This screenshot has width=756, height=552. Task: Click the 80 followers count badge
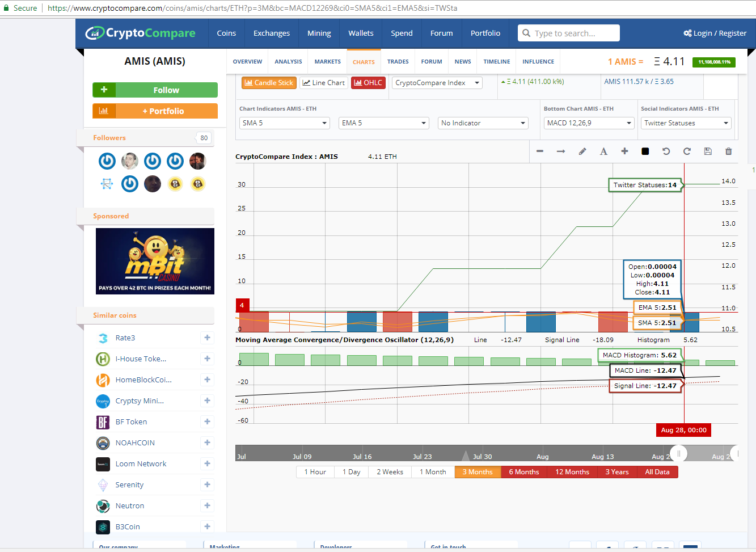pos(204,138)
